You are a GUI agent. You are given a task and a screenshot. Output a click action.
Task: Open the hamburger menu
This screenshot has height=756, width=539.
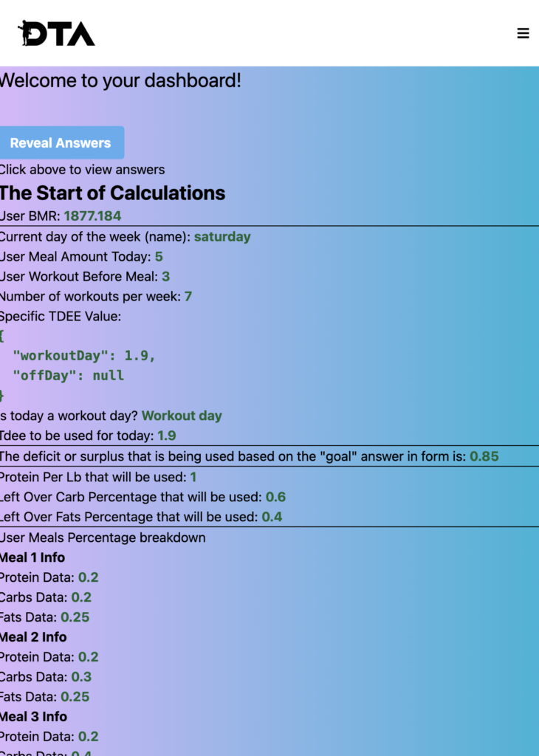click(523, 33)
